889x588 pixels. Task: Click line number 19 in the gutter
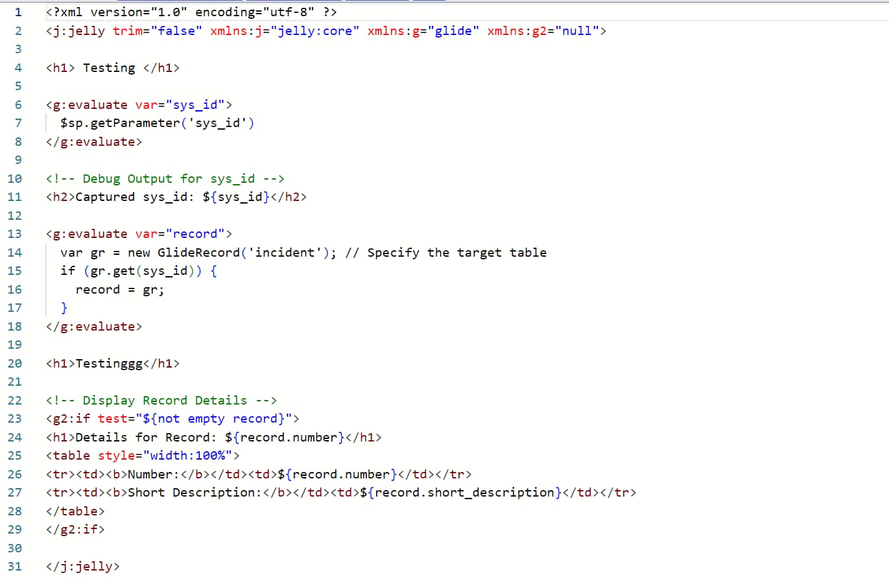tap(15, 344)
